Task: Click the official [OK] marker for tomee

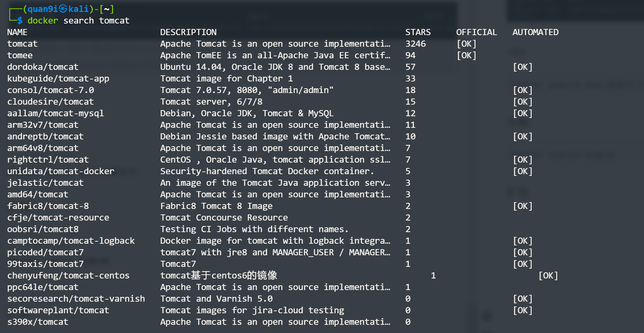Action: 466,56
